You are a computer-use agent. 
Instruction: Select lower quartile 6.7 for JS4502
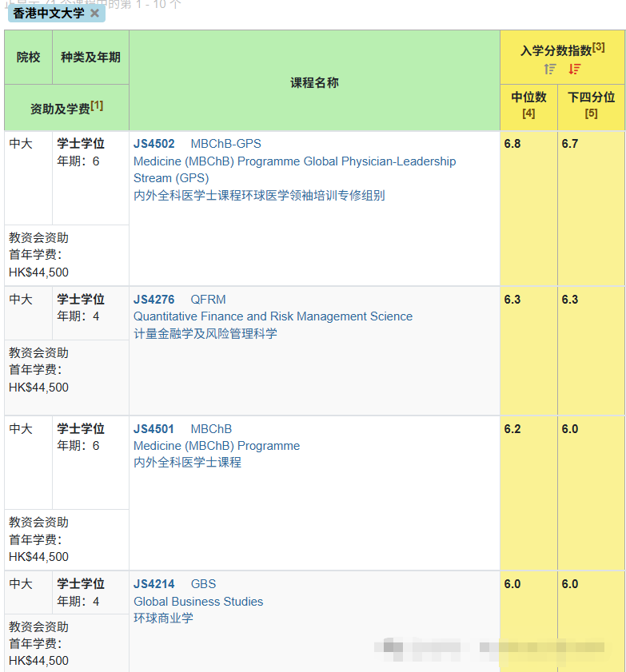click(x=570, y=144)
